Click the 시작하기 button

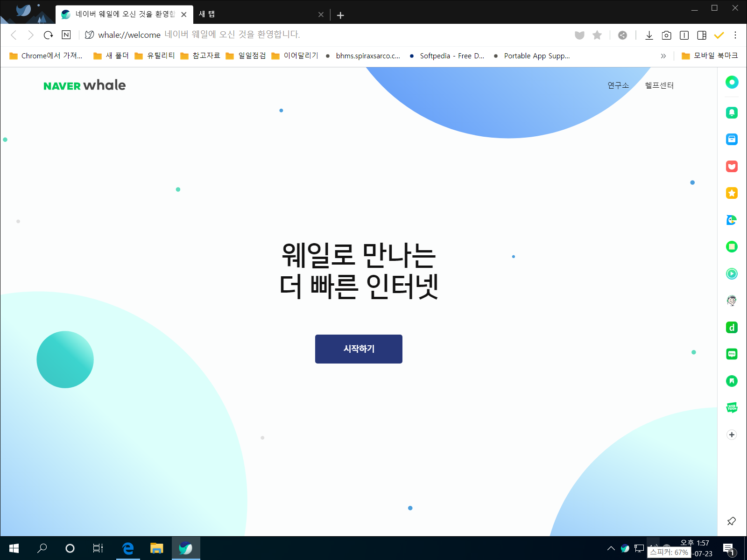[359, 349]
